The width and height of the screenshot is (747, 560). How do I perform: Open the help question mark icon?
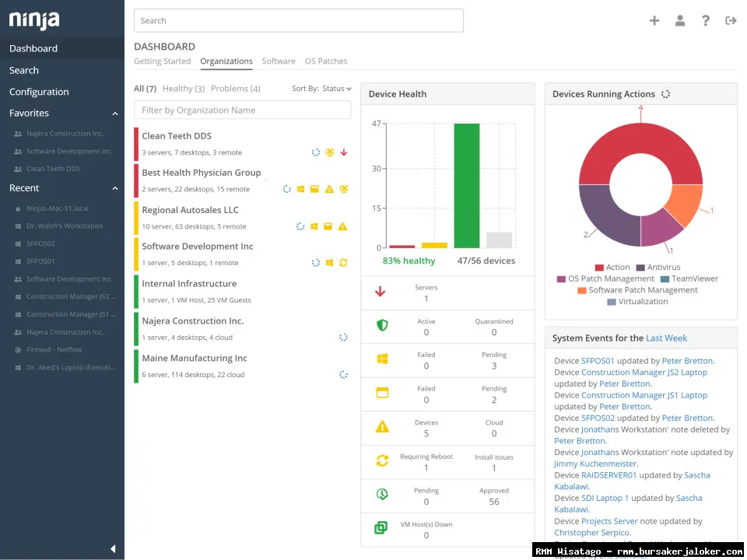click(706, 20)
